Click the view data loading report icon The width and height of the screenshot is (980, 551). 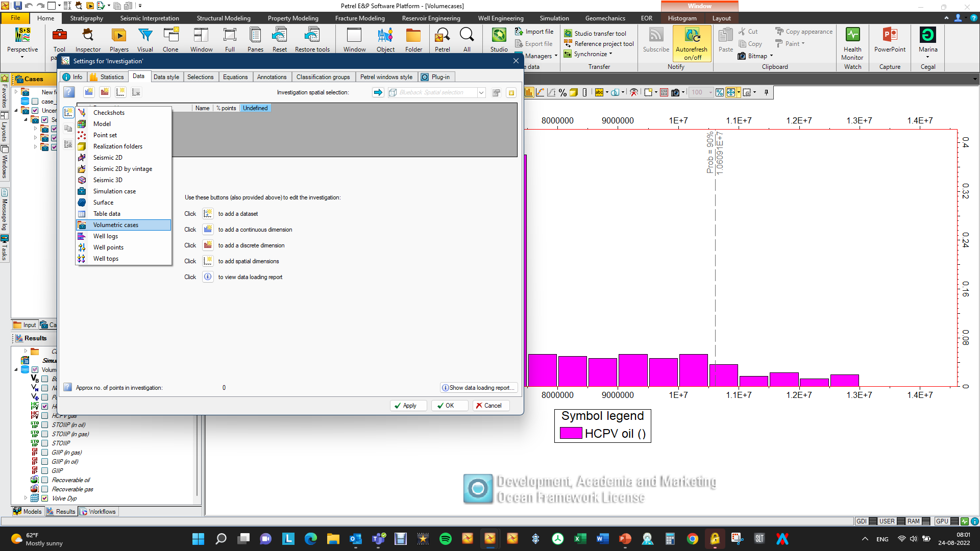208,277
